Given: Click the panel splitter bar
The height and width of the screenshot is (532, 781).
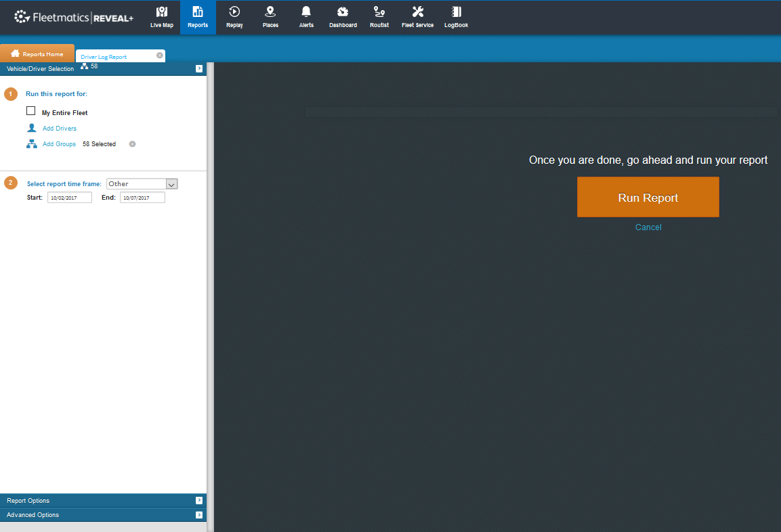Looking at the screenshot, I should (210, 297).
